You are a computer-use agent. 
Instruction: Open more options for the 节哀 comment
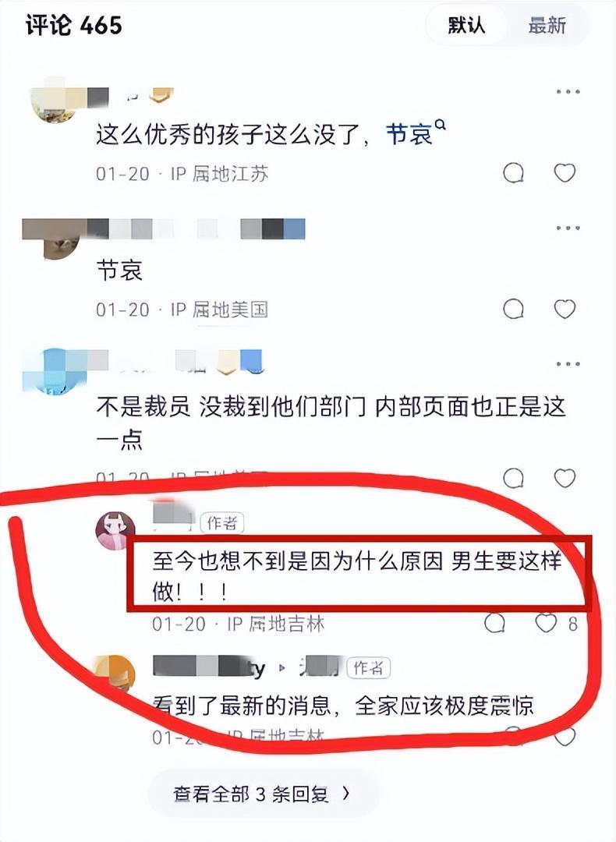568,228
